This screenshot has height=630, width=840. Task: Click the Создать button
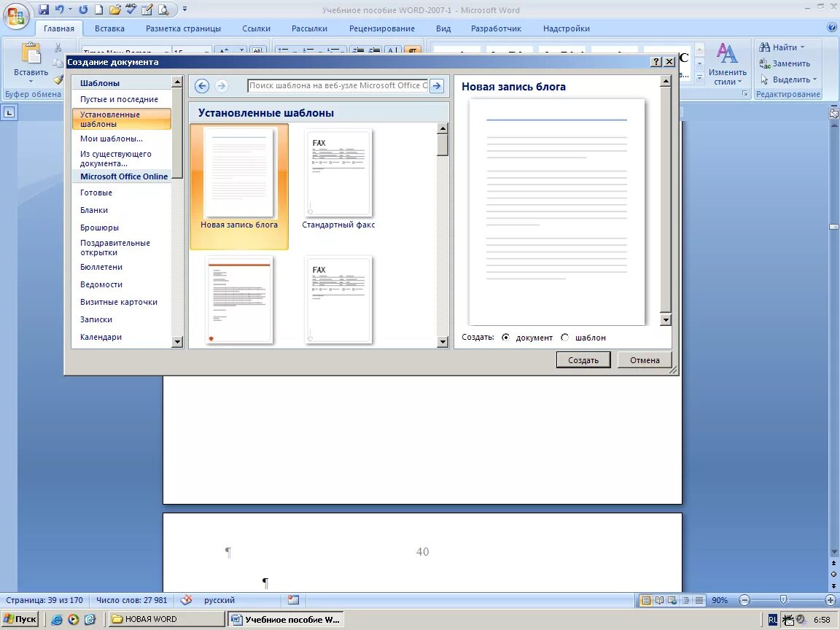[x=583, y=360]
